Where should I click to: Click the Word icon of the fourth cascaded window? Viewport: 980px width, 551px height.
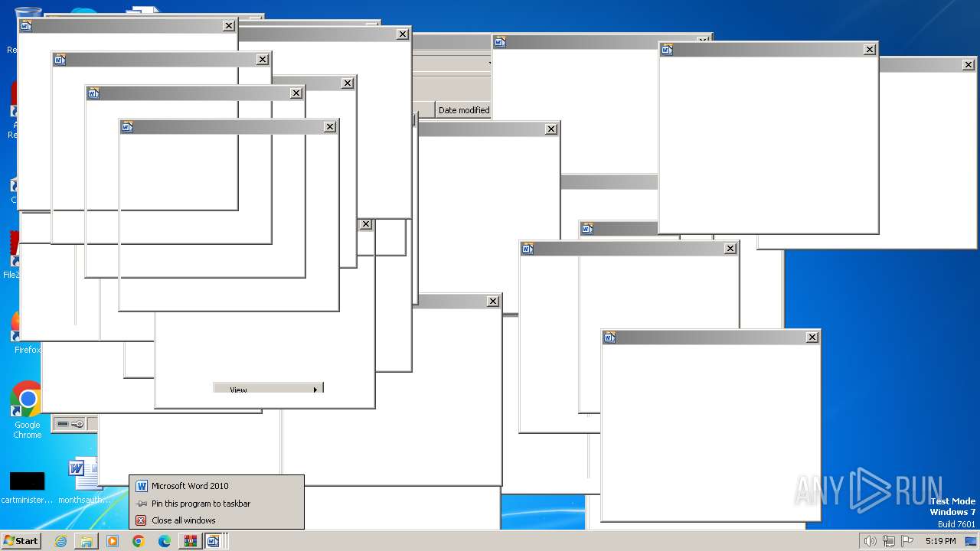(x=127, y=127)
